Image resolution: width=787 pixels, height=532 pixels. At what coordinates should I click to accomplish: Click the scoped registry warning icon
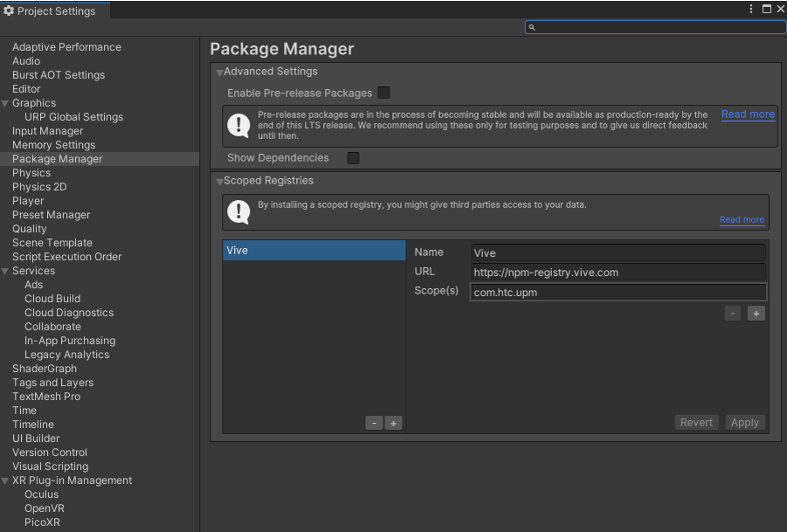[238, 211]
